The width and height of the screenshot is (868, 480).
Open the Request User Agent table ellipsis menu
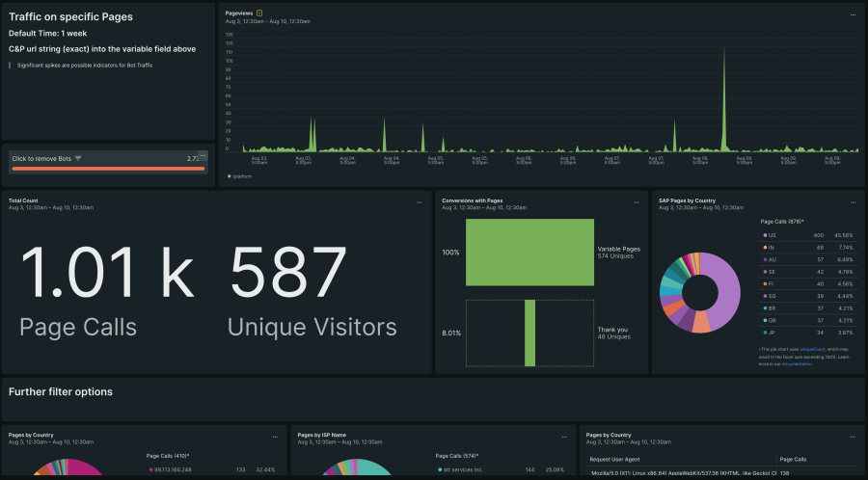853,437
